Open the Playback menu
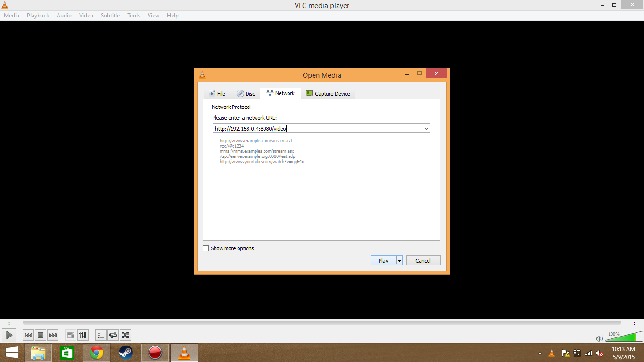 (38, 16)
